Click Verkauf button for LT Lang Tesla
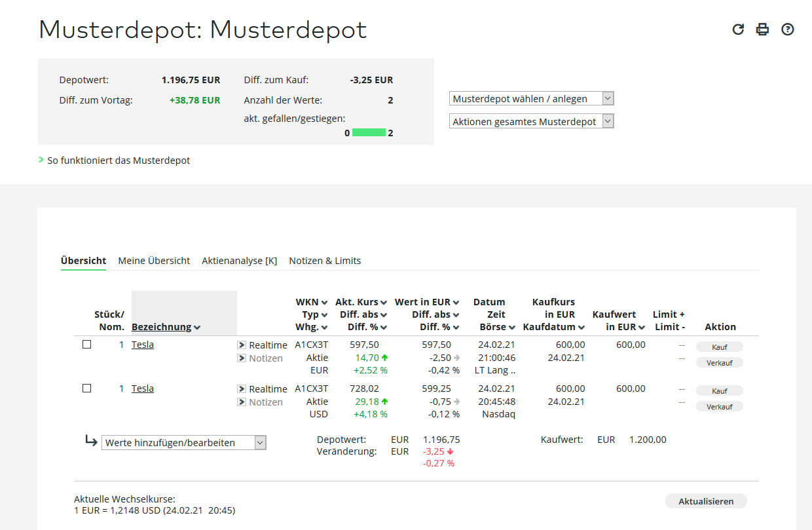This screenshot has height=530, width=812. click(720, 362)
